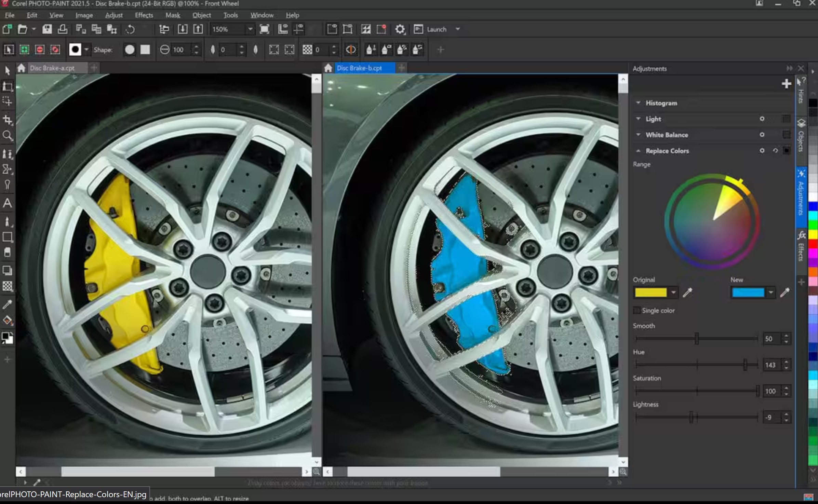Viewport: 818px width, 504px height.
Task: Collapse the Replace Colors section
Action: 638,151
